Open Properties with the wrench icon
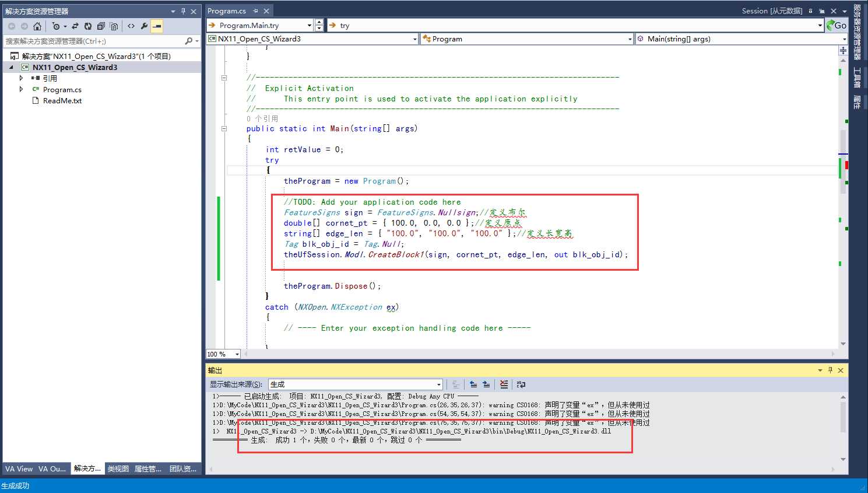Screen dimensions: 868x493 coord(144,26)
